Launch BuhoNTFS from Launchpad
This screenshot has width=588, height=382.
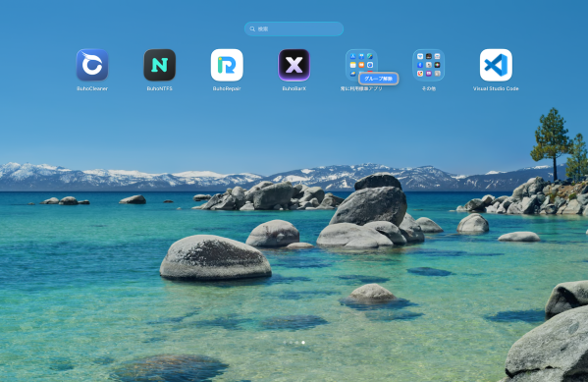pos(159,65)
